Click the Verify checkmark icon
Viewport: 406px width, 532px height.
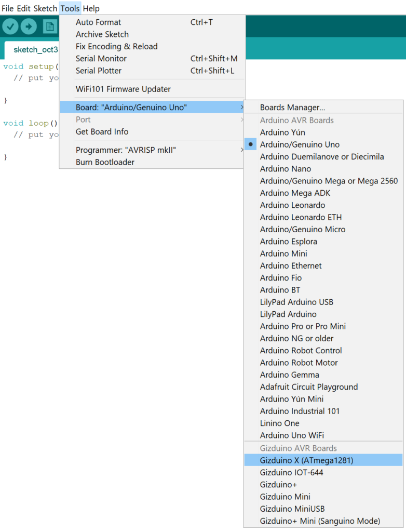click(10, 26)
